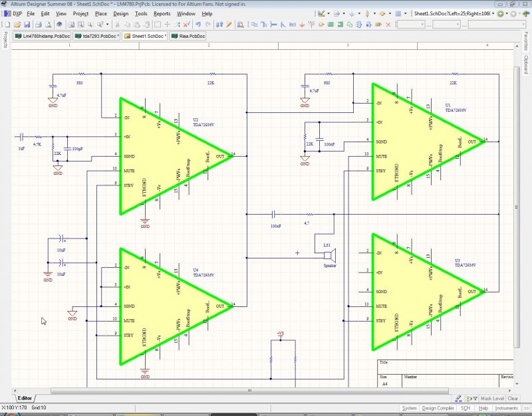
Task: Open the Power Sources dropdown arrow
Action: click(x=359, y=13)
